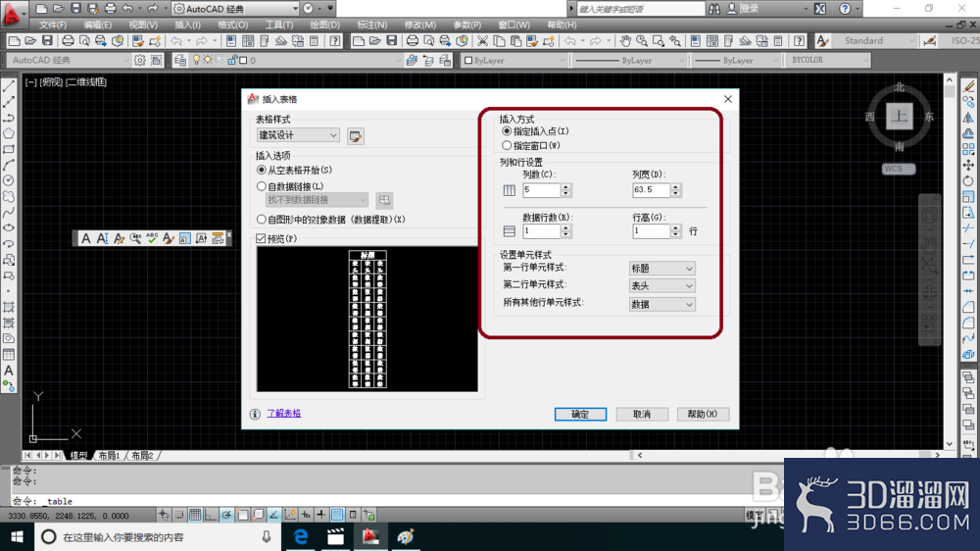Open the ByLayer color dropdown

click(514, 60)
